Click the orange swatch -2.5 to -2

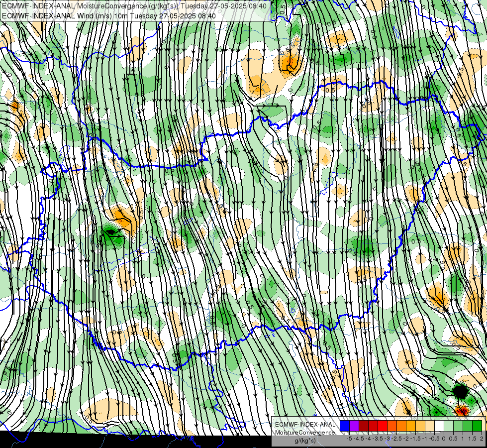401,426
